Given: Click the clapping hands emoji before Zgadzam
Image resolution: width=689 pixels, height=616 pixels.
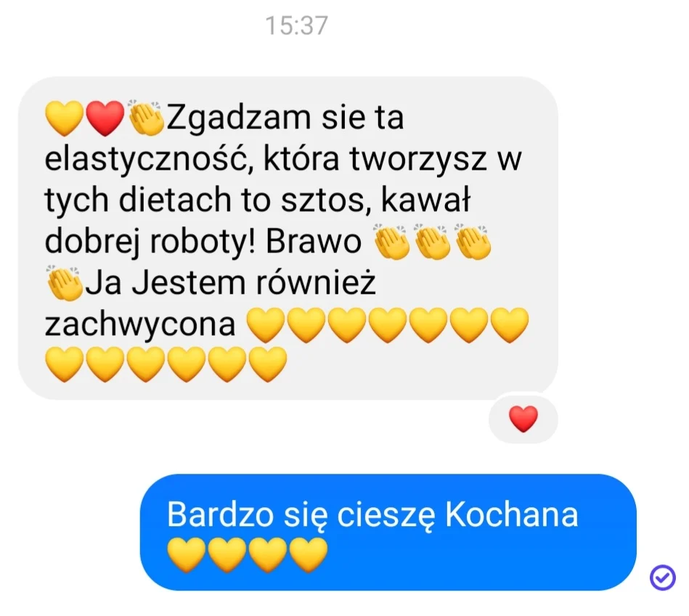Looking at the screenshot, I should (146, 118).
